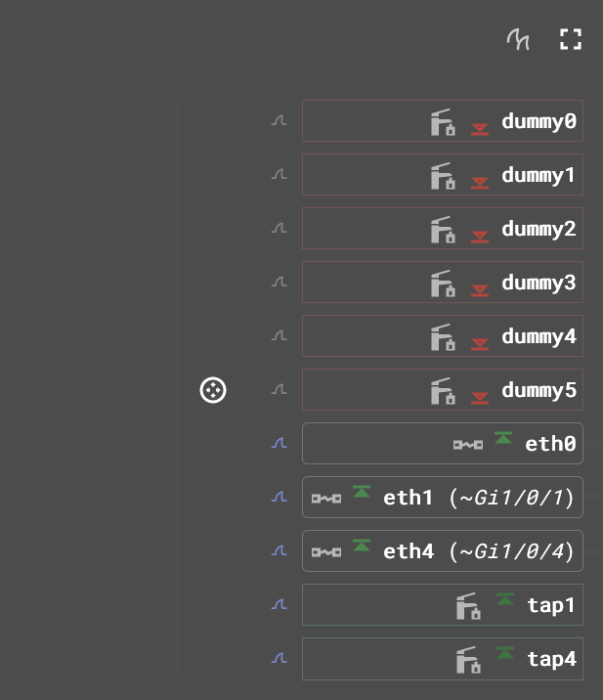Image resolution: width=603 pixels, height=700 pixels.
Task: Click the green up-state arrow on eth0
Action: [x=503, y=438]
